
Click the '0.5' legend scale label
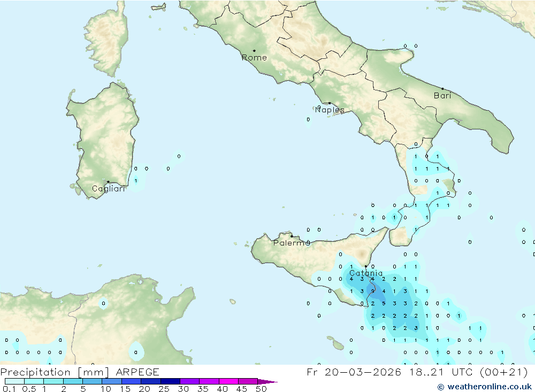tap(29, 389)
